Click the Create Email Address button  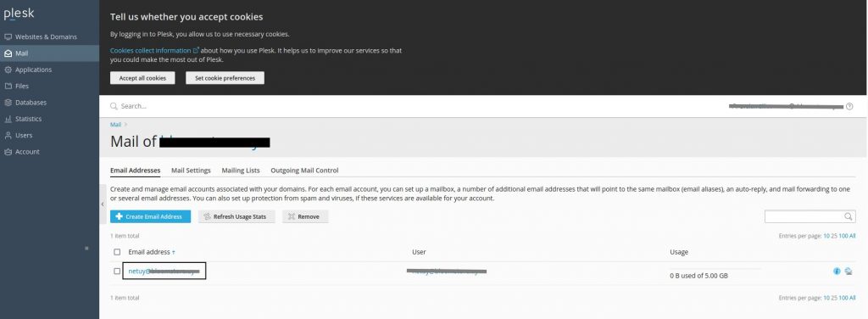[151, 216]
